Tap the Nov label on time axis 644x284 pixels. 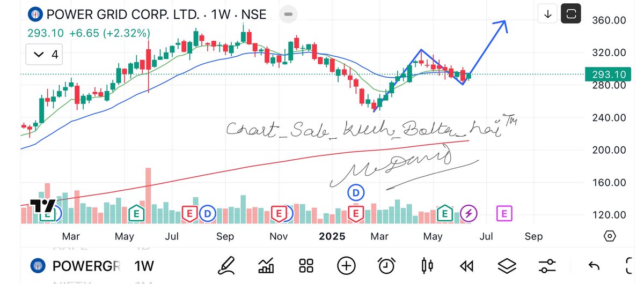click(279, 236)
